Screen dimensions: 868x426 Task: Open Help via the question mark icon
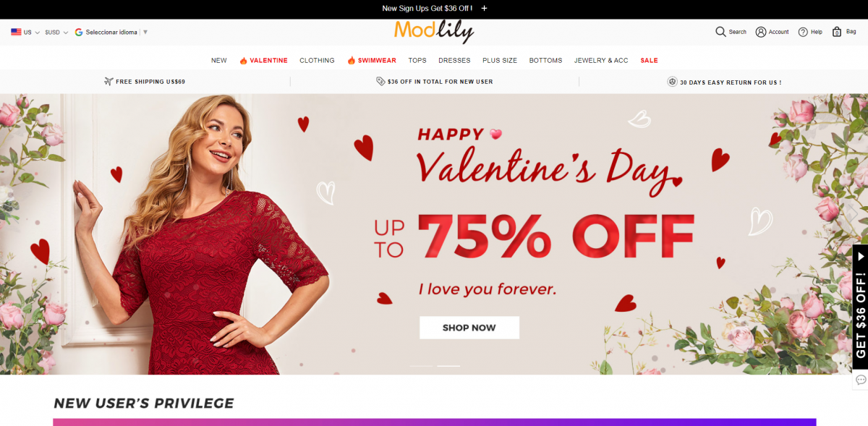[803, 32]
